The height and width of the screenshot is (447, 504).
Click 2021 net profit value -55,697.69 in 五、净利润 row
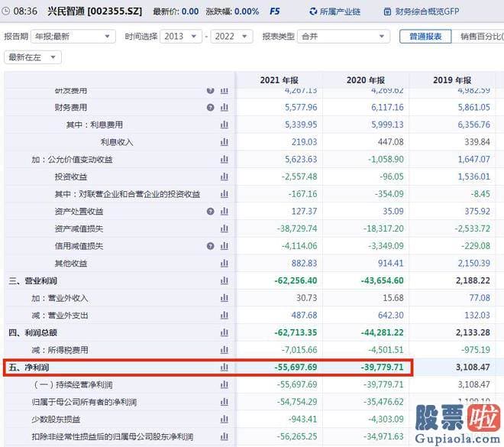[x=296, y=368]
